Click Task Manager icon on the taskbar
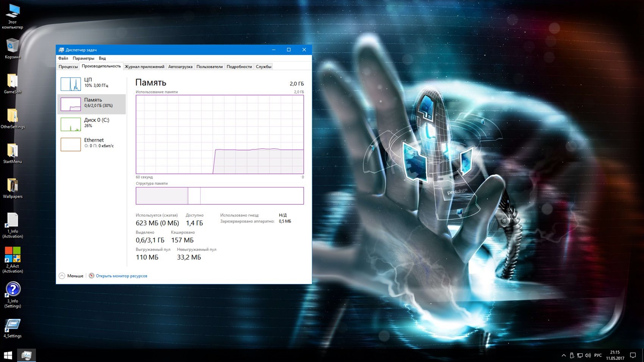The height and width of the screenshot is (362, 644). point(26,355)
